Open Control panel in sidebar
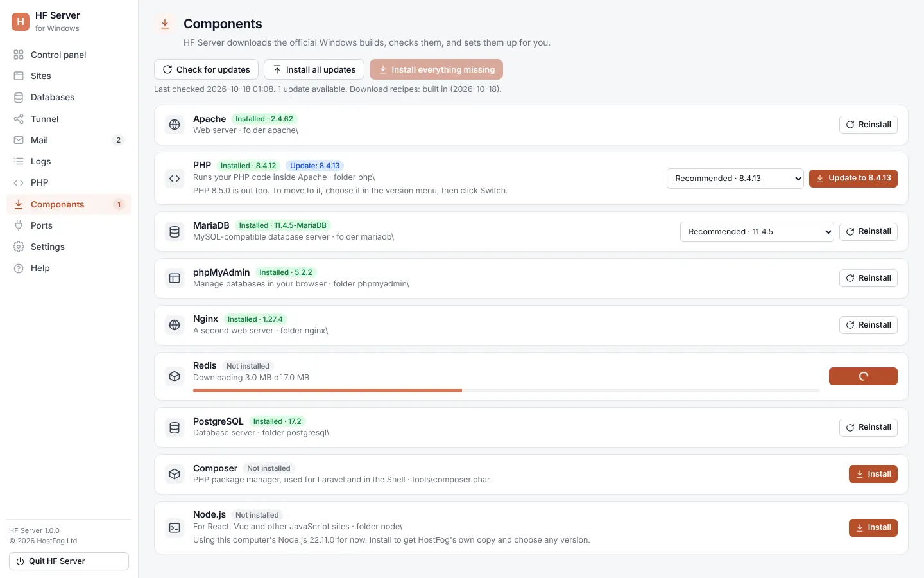Screen dimensions: 924x578 coord(69,55)
